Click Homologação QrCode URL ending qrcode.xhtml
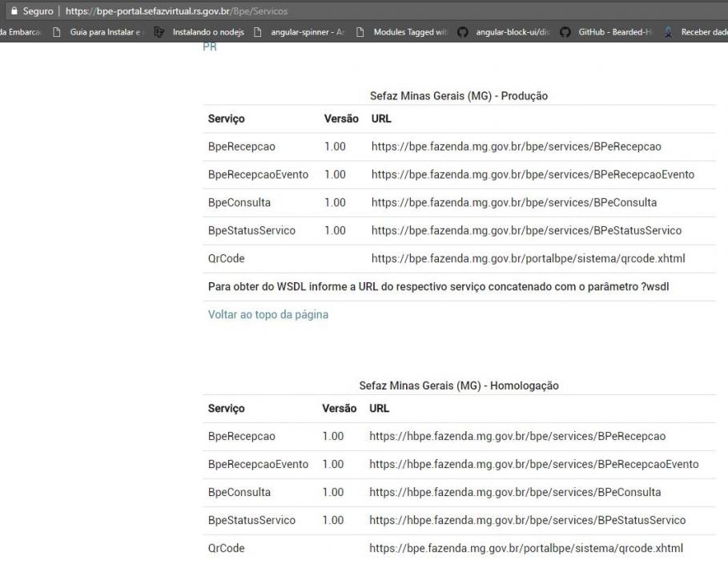Viewport: 728px width, 561px height. click(x=526, y=548)
